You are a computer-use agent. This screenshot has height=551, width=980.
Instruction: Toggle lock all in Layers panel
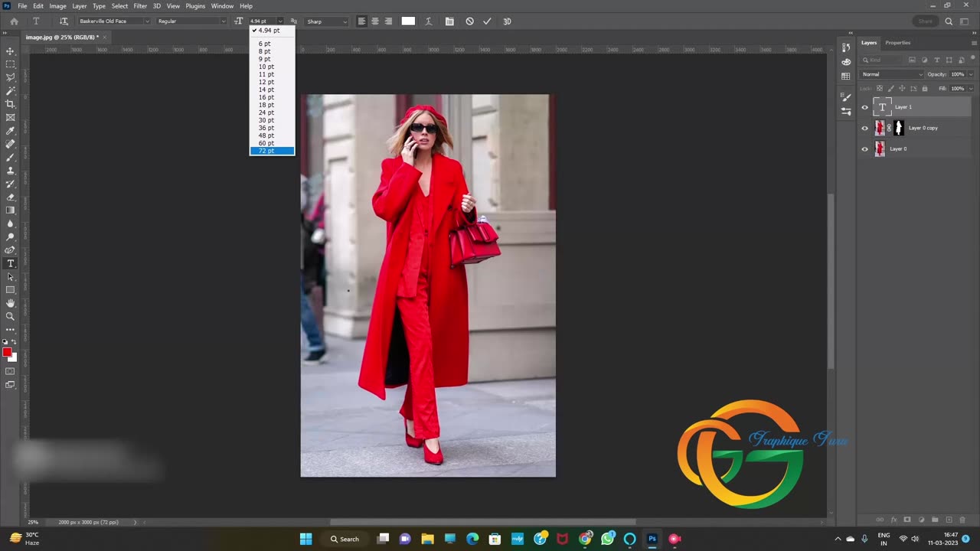pos(925,89)
